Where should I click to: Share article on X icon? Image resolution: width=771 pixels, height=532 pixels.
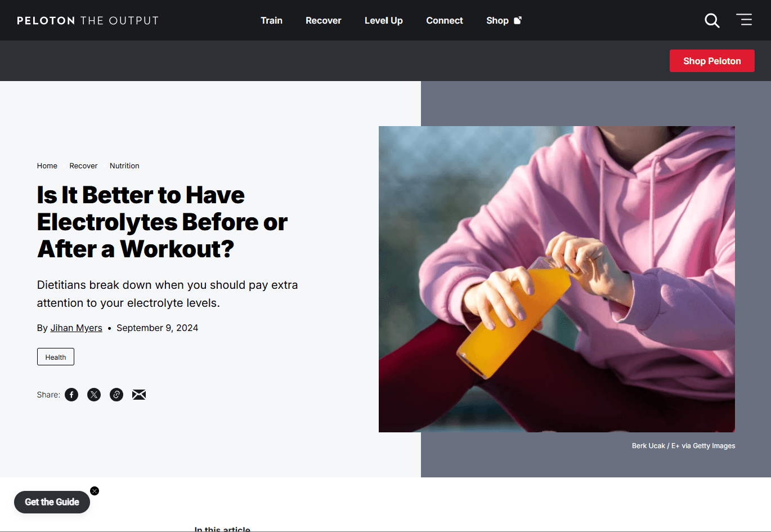coord(94,395)
